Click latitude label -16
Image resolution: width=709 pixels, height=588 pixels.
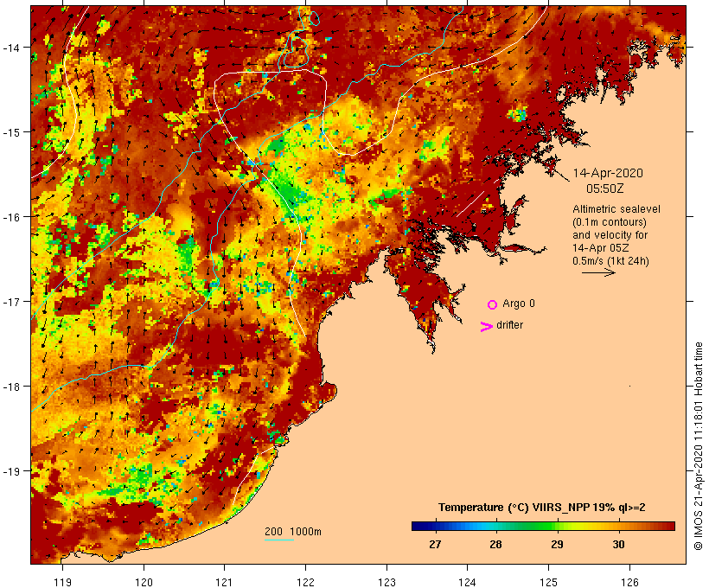pyautogui.click(x=11, y=217)
